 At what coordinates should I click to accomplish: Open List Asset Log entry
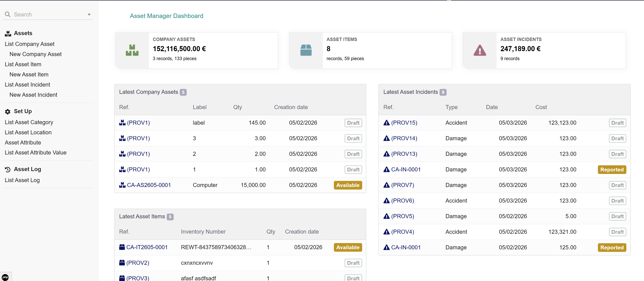(x=22, y=180)
